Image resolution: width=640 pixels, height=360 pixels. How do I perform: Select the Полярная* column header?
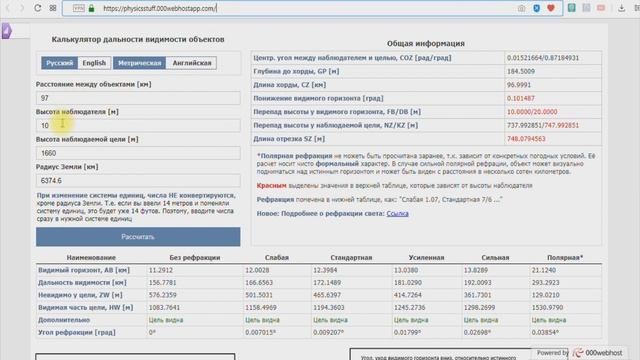tap(565, 258)
